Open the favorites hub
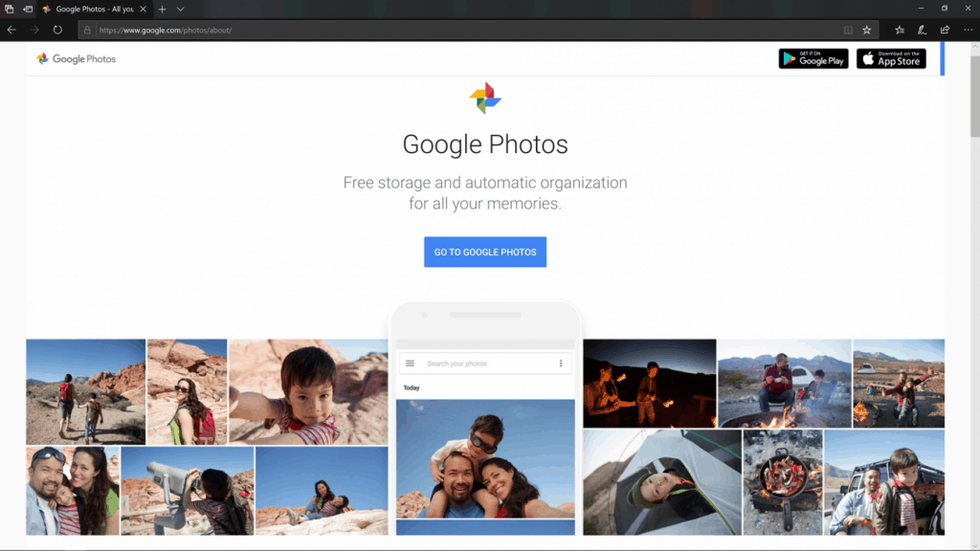The width and height of the screenshot is (980, 551). coord(900,30)
